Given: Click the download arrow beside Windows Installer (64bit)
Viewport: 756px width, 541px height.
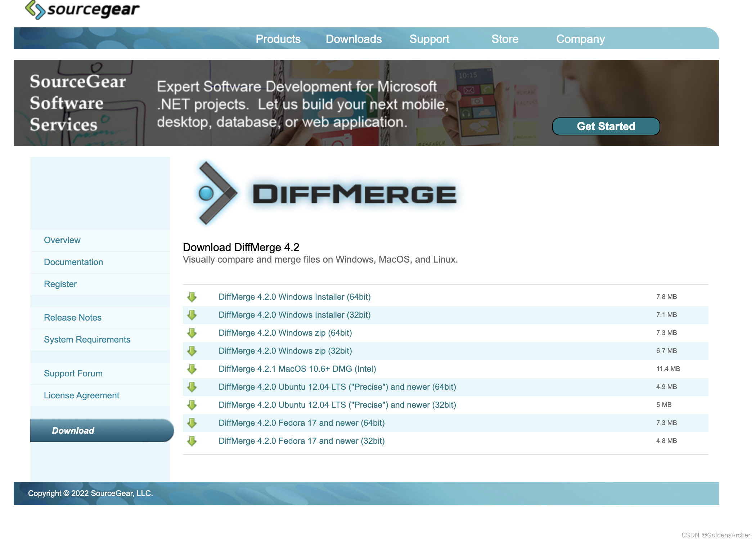Looking at the screenshot, I should [x=192, y=296].
